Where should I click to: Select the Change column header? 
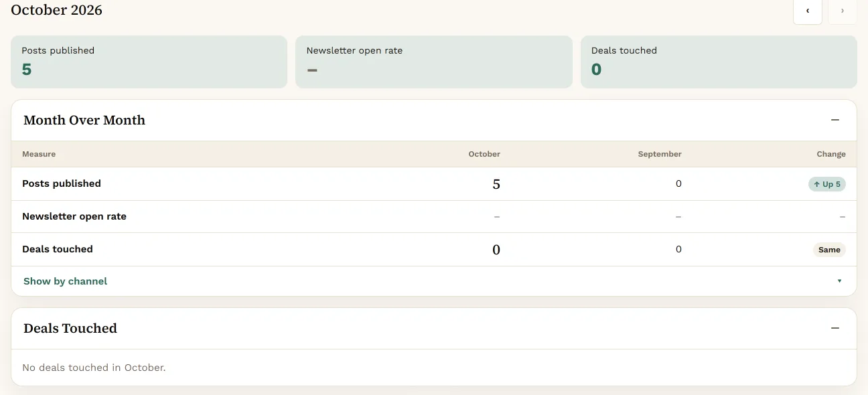831,154
